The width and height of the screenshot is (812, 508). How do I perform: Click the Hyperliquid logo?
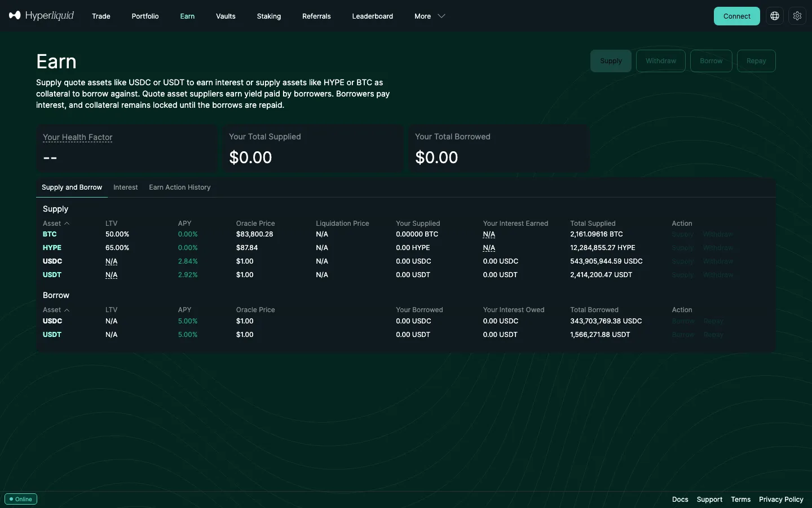click(41, 16)
